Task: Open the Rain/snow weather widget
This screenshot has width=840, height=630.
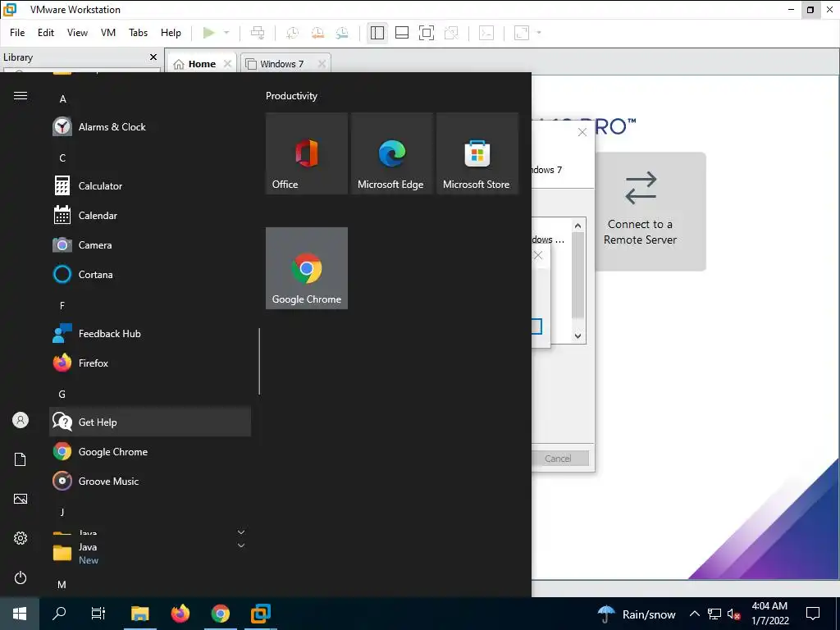Action: click(637, 614)
